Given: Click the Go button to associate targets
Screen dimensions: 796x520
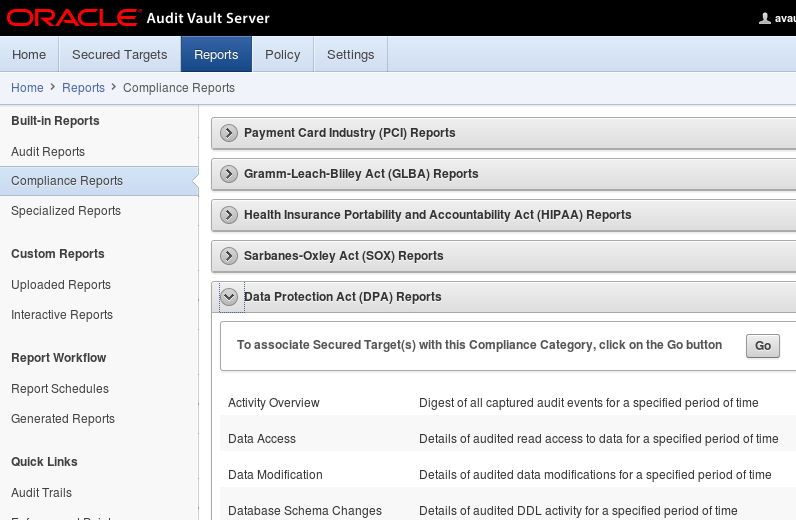Looking at the screenshot, I should pyautogui.click(x=762, y=346).
